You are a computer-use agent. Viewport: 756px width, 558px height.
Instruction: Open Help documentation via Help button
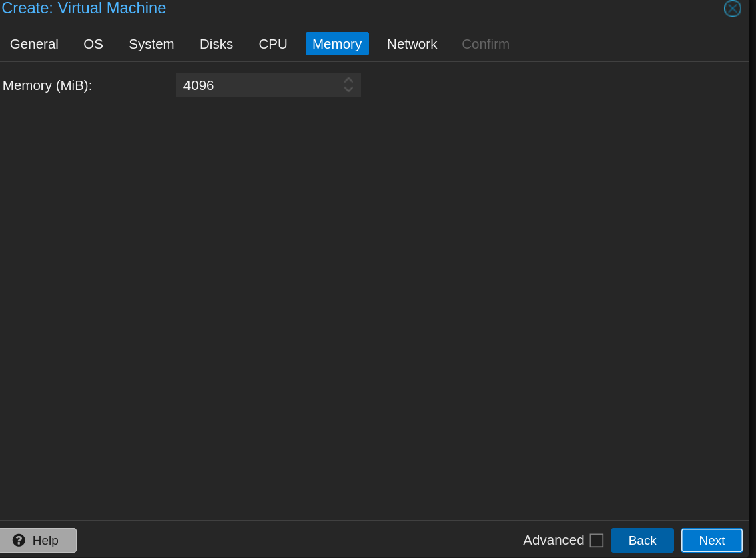(38, 540)
